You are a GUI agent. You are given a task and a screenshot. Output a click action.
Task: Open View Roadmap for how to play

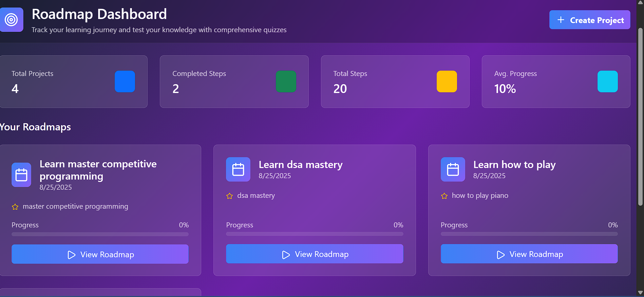coord(529,254)
